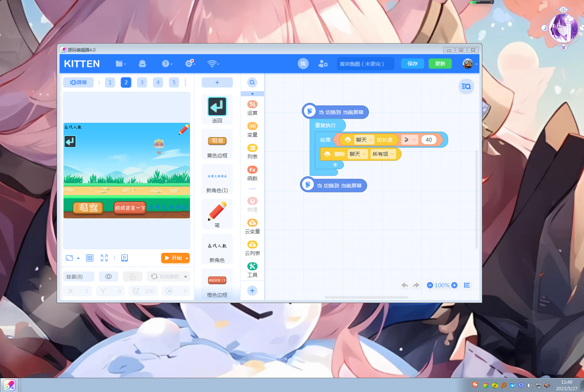The image size is (584, 392).
Task: Click the fullscreen stage icon
Action: (x=104, y=258)
